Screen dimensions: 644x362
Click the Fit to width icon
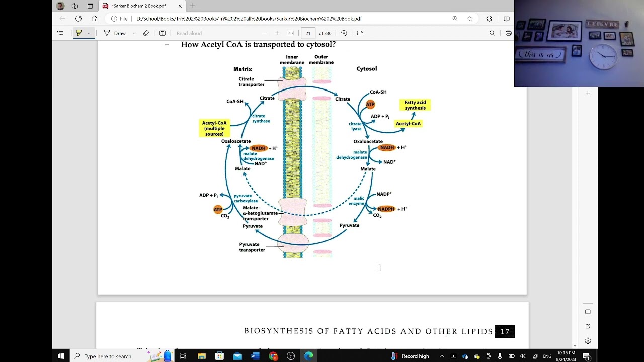(290, 33)
